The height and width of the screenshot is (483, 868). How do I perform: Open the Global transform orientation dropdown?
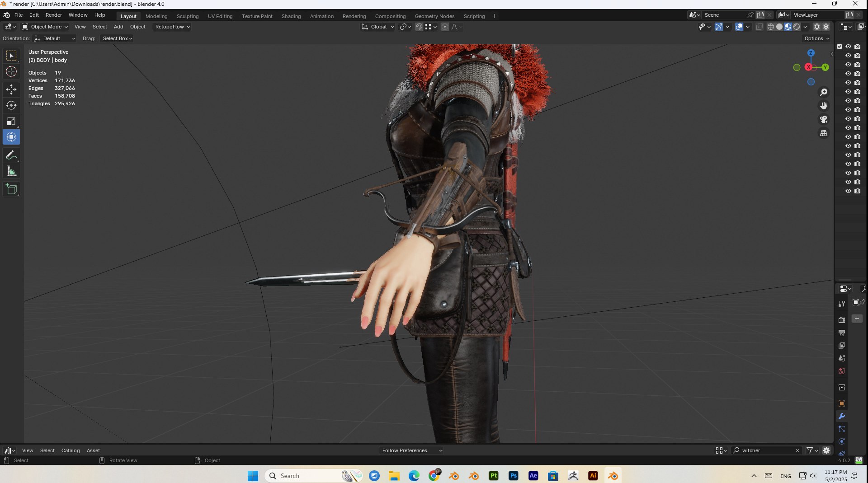[x=378, y=27]
